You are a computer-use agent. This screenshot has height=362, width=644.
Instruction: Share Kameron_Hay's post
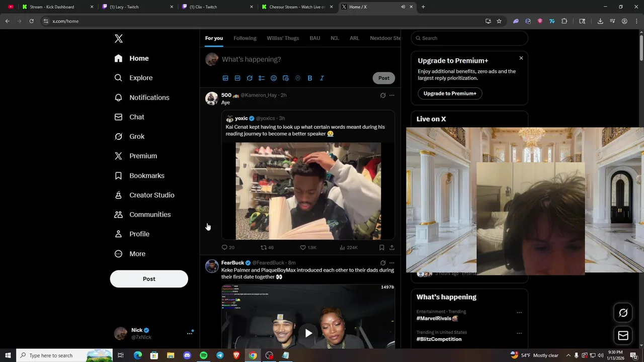tap(392, 247)
